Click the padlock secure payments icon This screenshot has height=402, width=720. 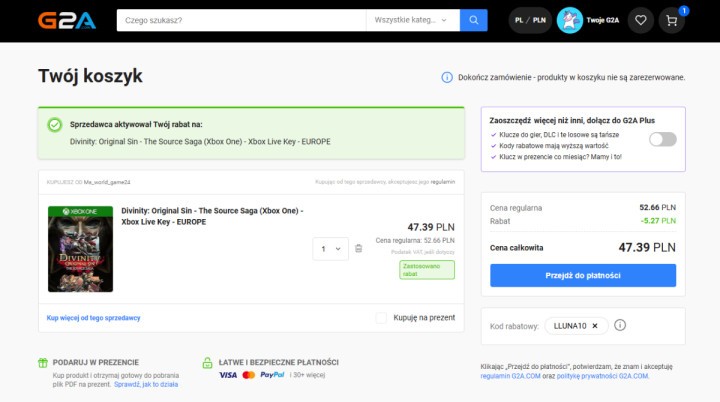[208, 362]
